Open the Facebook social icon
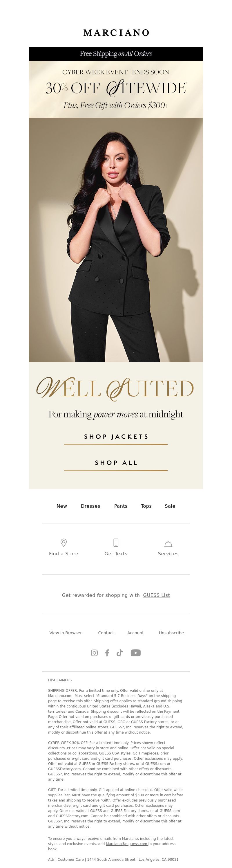 107,653
